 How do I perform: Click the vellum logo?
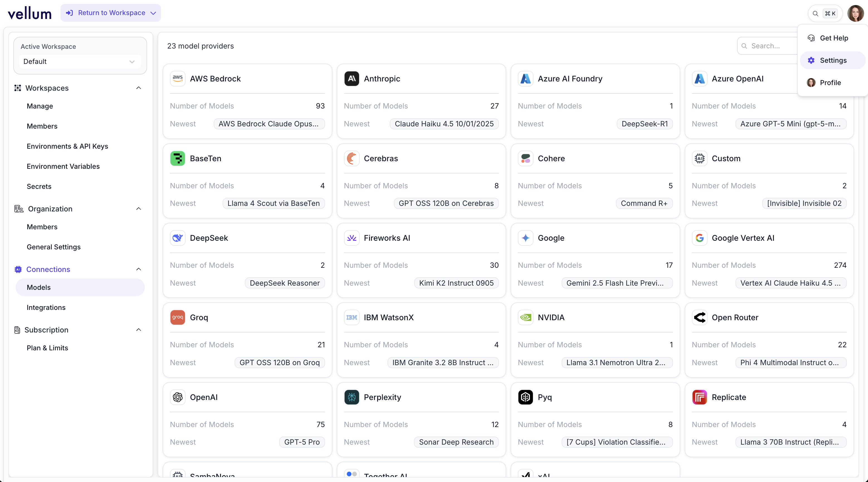point(29,13)
